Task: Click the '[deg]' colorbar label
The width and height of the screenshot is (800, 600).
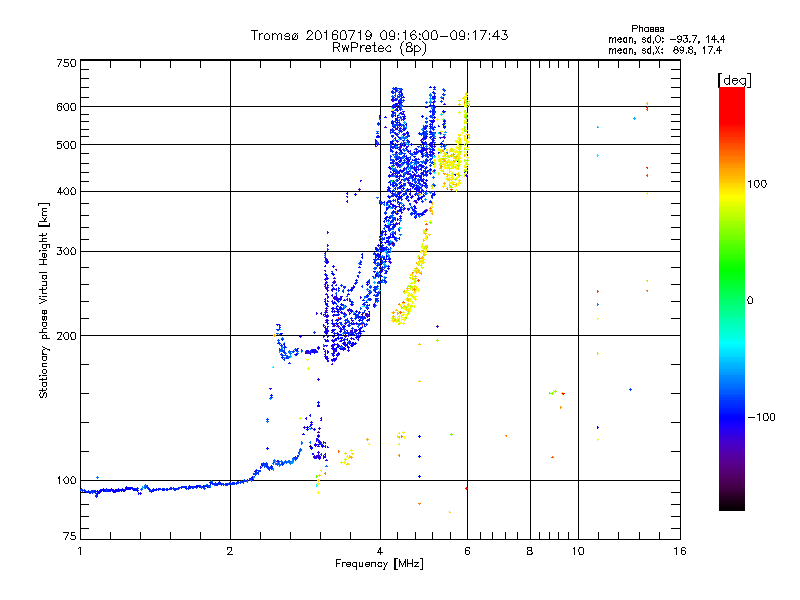Action: coord(734,80)
